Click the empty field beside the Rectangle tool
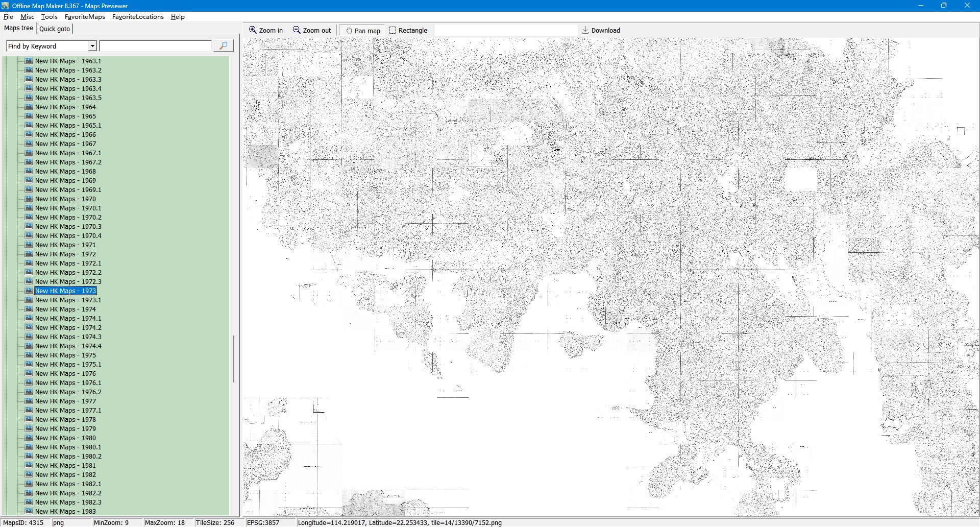This screenshot has width=980, height=527. (505, 30)
